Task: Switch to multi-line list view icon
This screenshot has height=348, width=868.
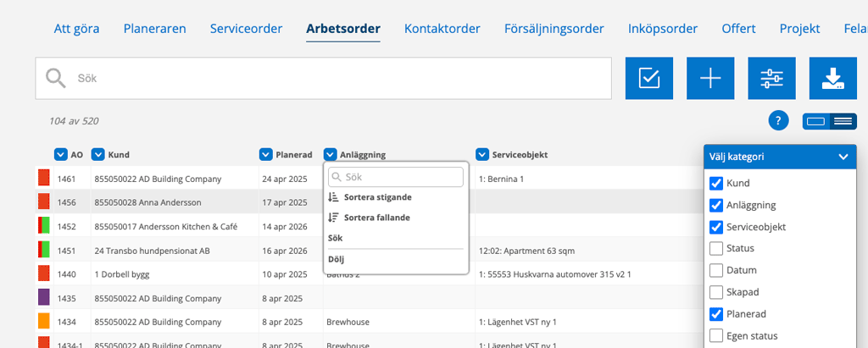Action: click(843, 121)
